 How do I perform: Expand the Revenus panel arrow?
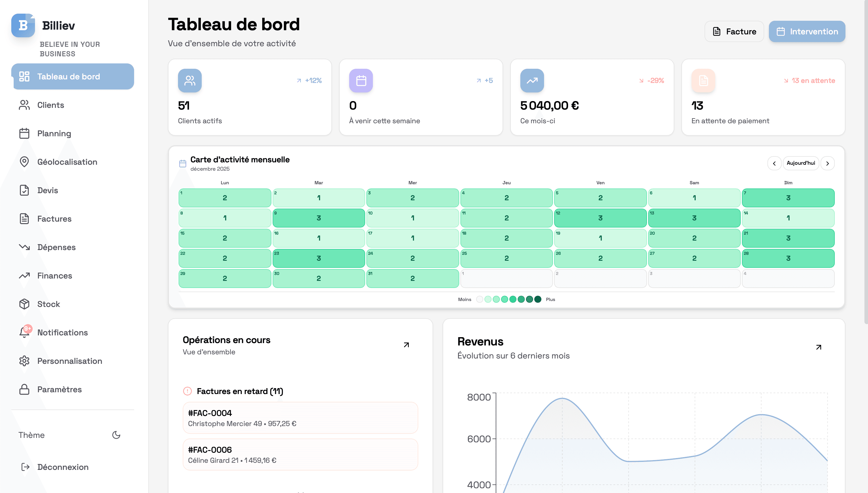point(818,347)
